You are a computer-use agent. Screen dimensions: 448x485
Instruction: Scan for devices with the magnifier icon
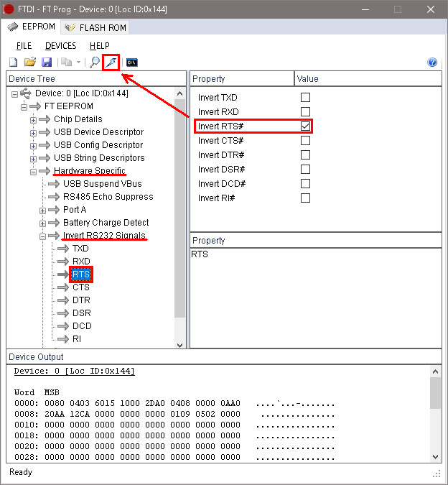(95, 63)
